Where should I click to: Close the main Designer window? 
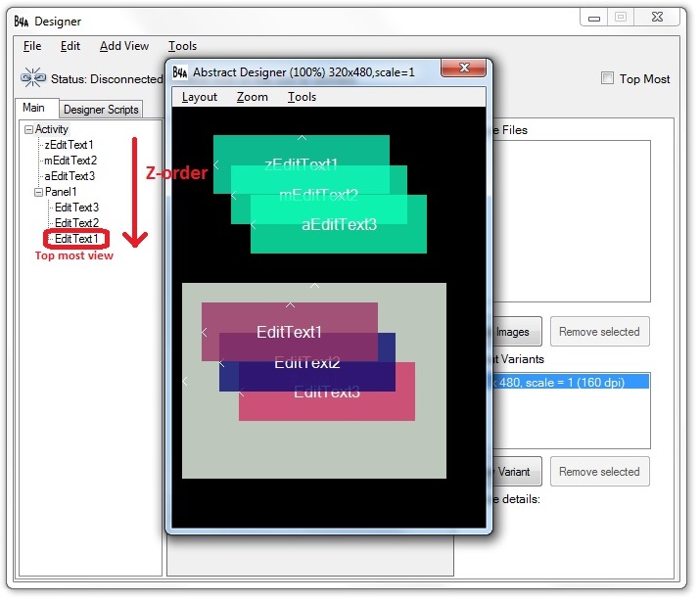point(657,17)
